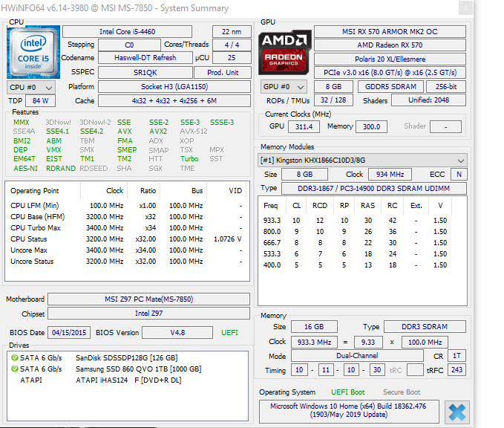Viewport: 504px width, 428px height.
Task: Click the AMD Radeon RX 570 field
Action: (x=390, y=45)
